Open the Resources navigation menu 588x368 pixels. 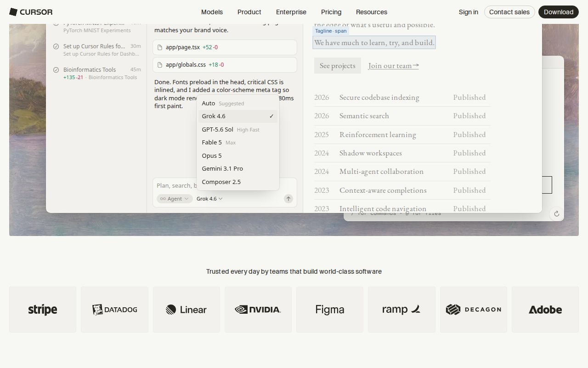pyautogui.click(x=372, y=12)
